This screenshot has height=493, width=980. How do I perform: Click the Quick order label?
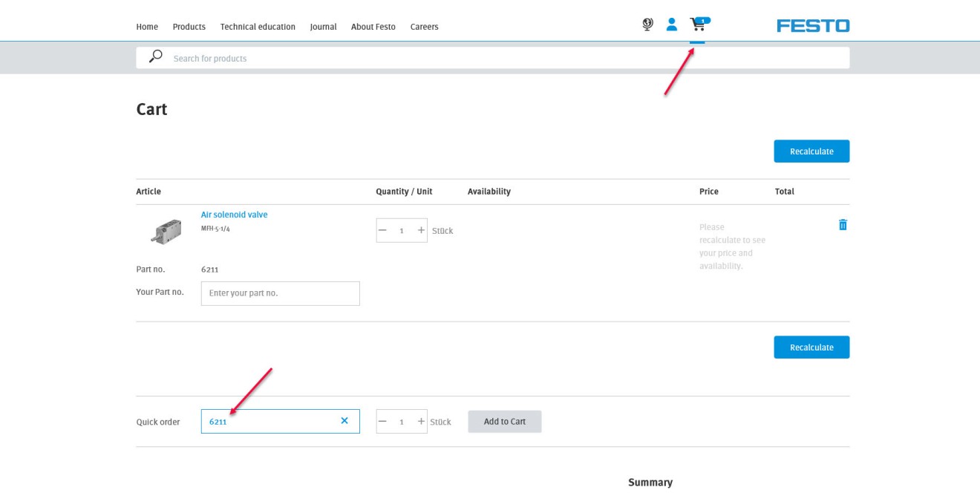point(158,422)
